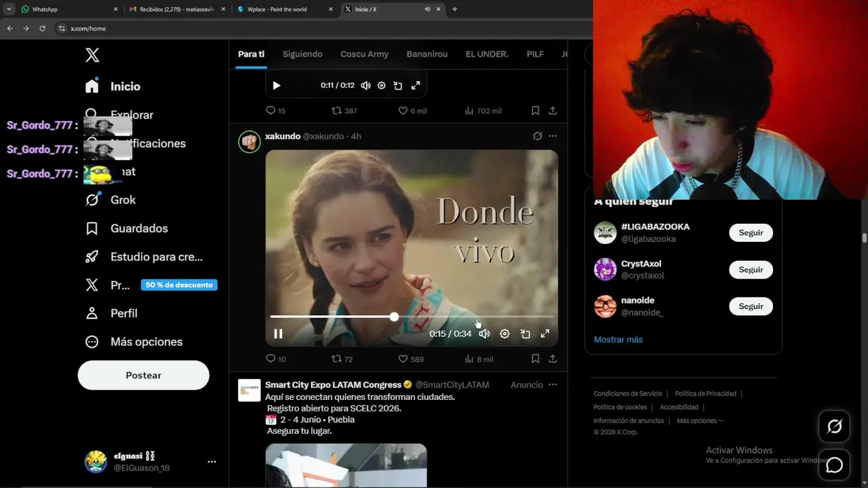Click the Postear button
Screen dimensions: 868x488
pos(144,375)
